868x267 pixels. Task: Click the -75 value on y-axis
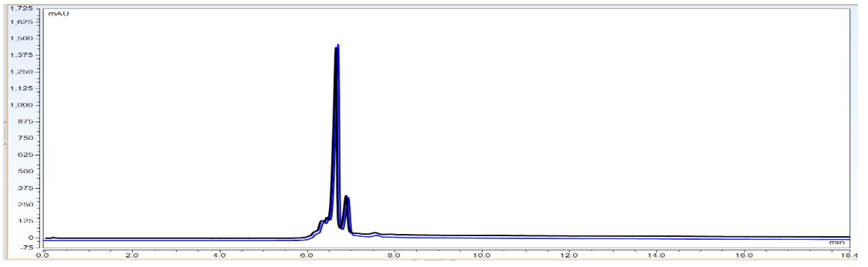27,247
